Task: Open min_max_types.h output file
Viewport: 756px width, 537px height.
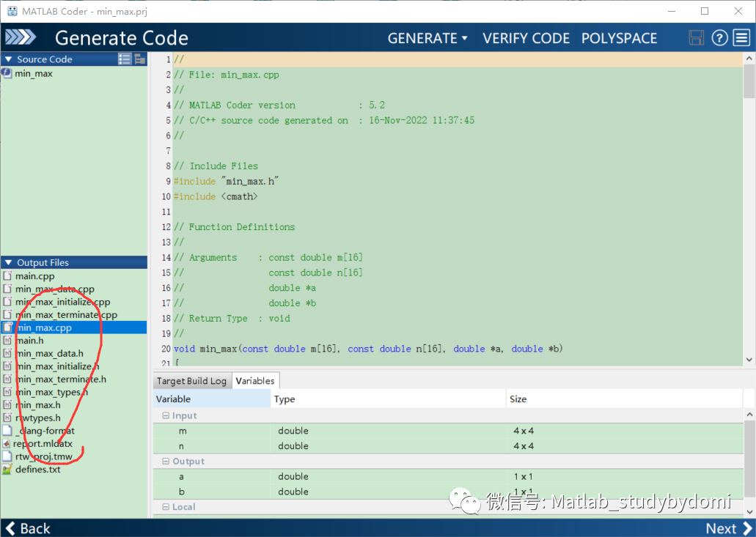Action: 51,392
